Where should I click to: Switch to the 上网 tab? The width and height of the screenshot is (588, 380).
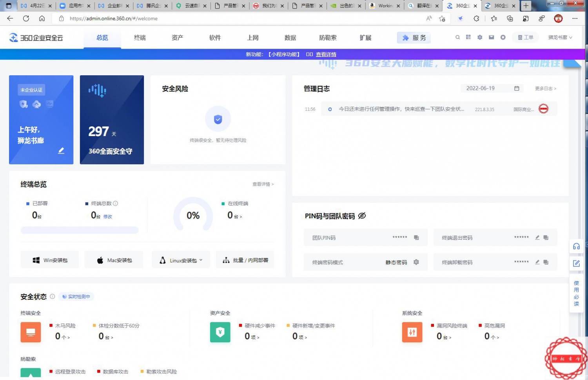[x=253, y=38]
